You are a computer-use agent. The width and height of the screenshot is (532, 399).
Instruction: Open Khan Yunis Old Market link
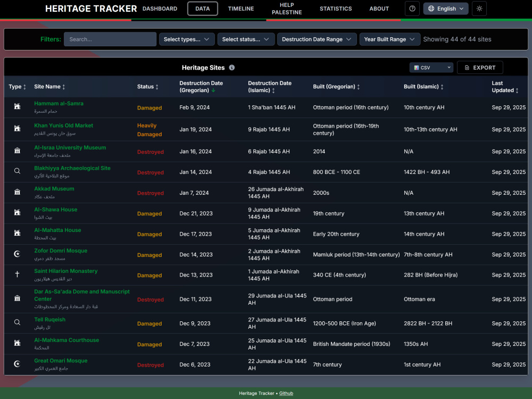tap(63, 125)
